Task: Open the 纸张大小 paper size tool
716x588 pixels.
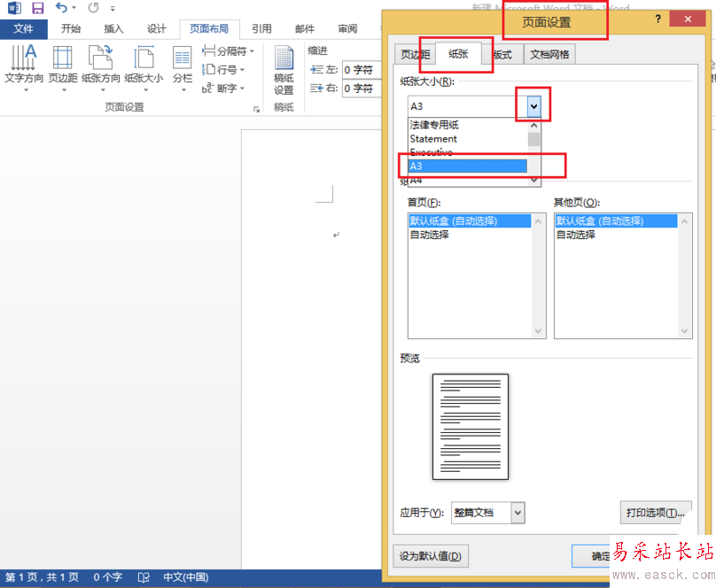Action: (144, 68)
